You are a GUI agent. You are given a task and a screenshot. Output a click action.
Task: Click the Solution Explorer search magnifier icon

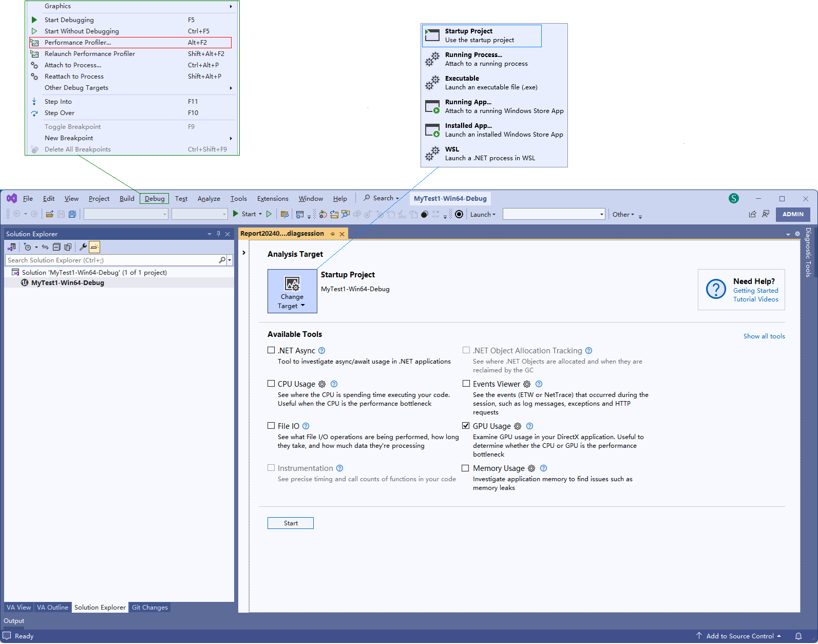[x=222, y=260]
